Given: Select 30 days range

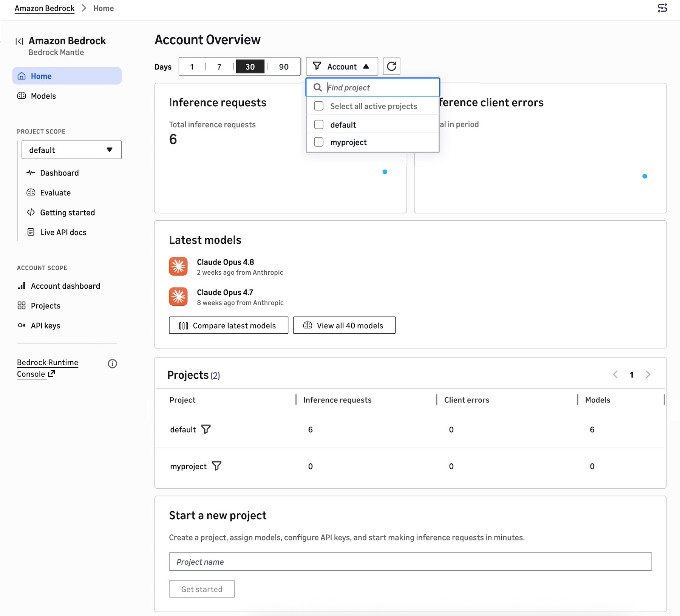Looking at the screenshot, I should click(250, 67).
